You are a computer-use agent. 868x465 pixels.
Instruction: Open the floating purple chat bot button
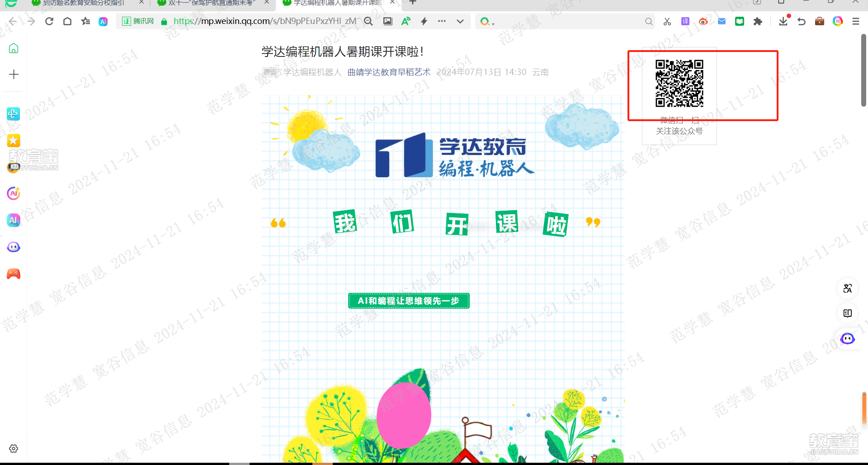[x=848, y=338]
